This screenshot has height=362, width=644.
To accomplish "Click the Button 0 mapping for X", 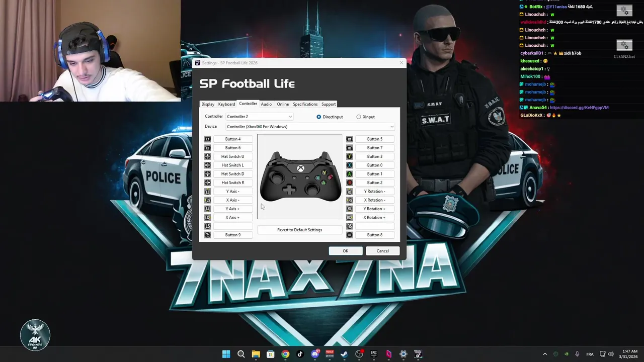I will 374,165.
